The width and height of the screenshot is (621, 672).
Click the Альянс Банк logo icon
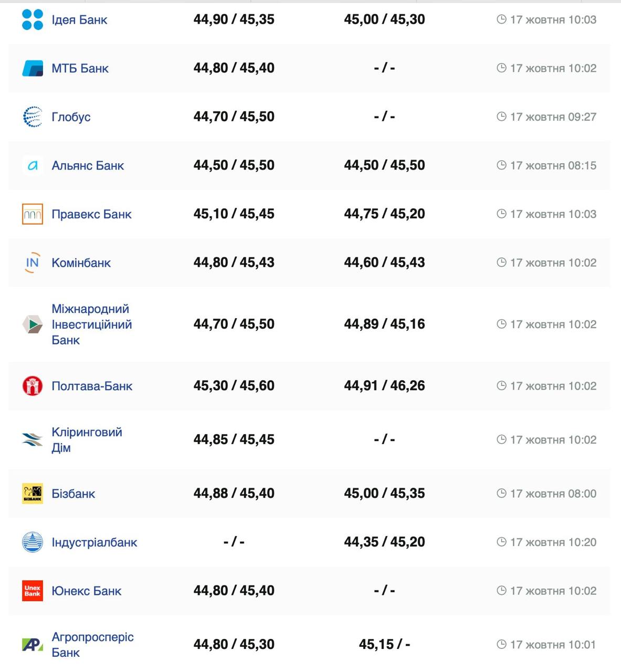click(33, 165)
